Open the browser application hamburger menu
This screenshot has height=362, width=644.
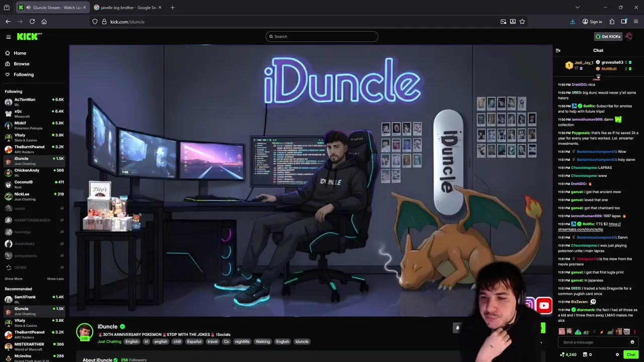click(x=636, y=22)
